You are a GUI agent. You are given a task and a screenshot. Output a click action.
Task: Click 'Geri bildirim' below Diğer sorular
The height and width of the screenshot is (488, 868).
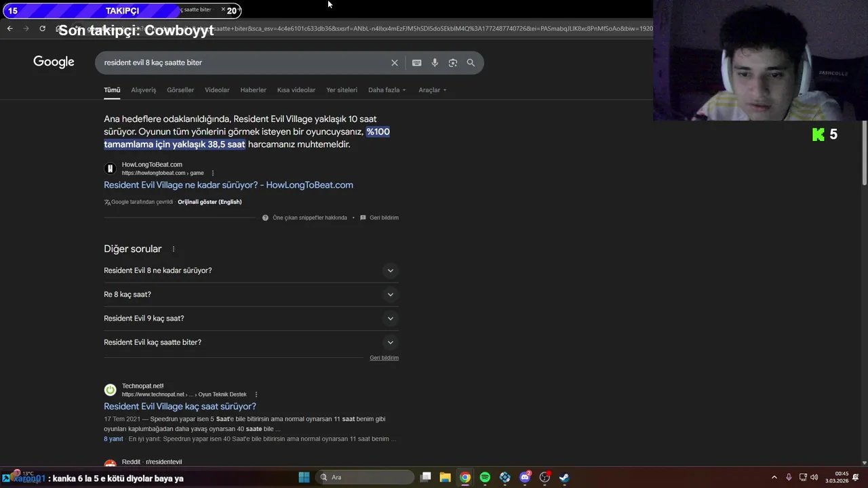[384, 358]
